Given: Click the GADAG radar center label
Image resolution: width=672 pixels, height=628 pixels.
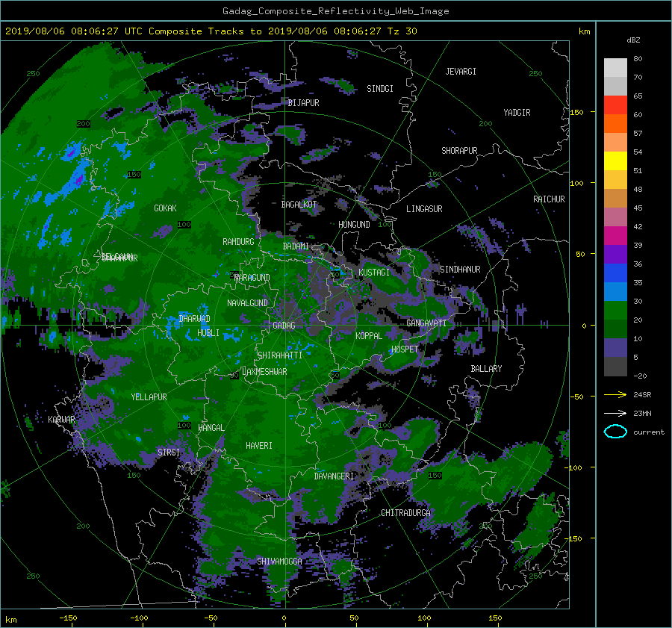Looking at the screenshot, I should click(x=284, y=326).
